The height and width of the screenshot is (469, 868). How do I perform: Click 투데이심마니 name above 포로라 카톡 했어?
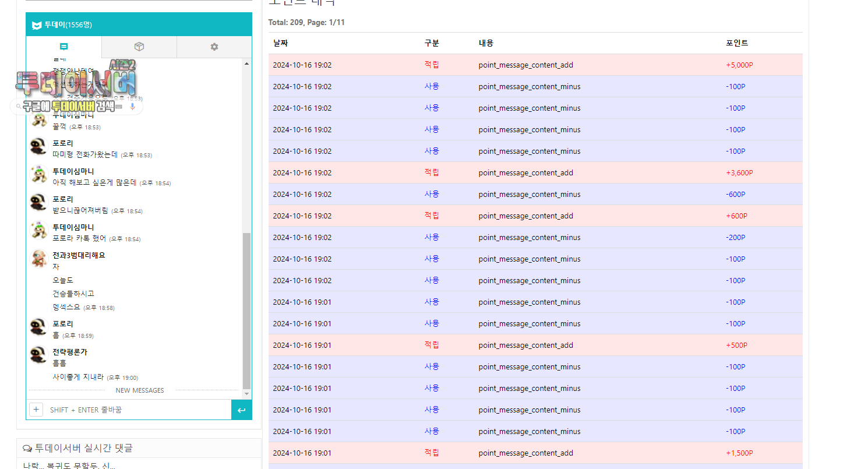73,227
